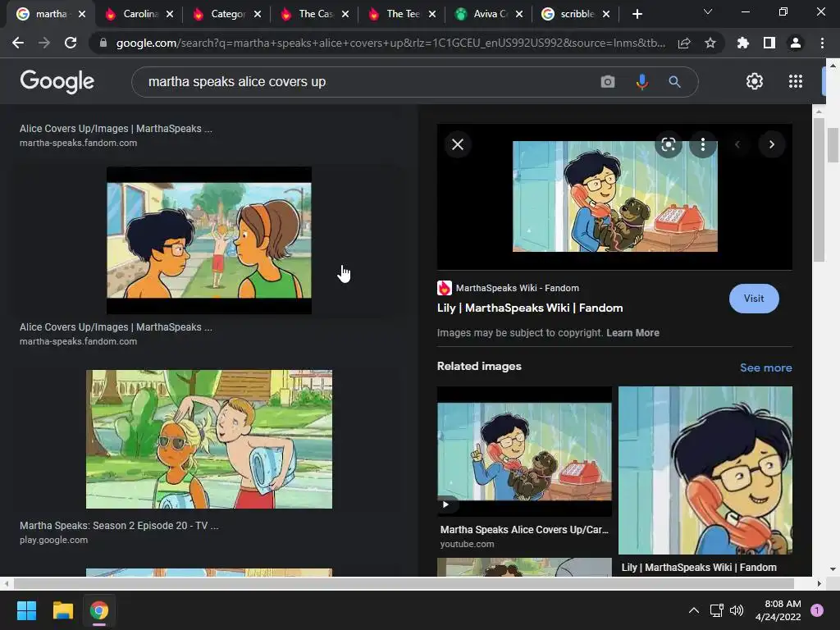Viewport: 840px width, 630px height.
Task: Click the clock date in taskbar
Action: click(x=778, y=610)
